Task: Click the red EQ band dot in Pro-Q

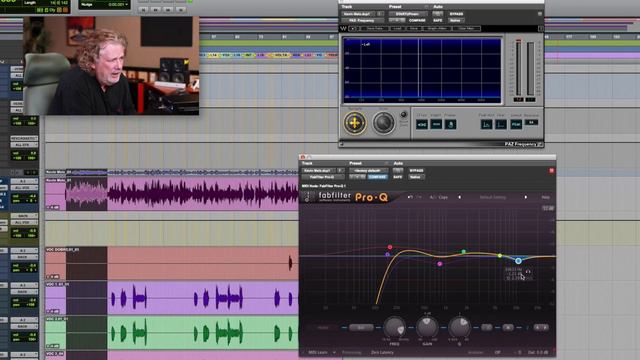Action: pos(390,247)
